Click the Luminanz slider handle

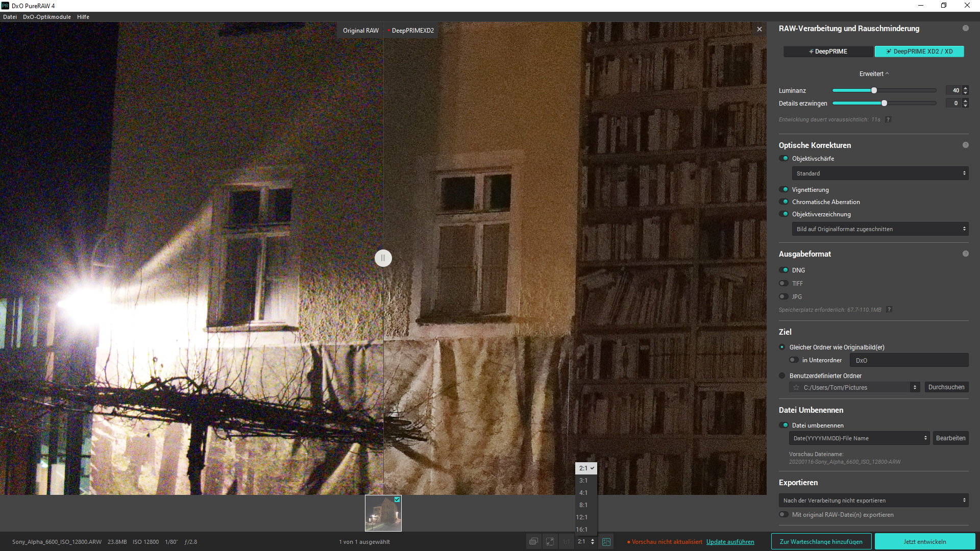[x=874, y=90]
